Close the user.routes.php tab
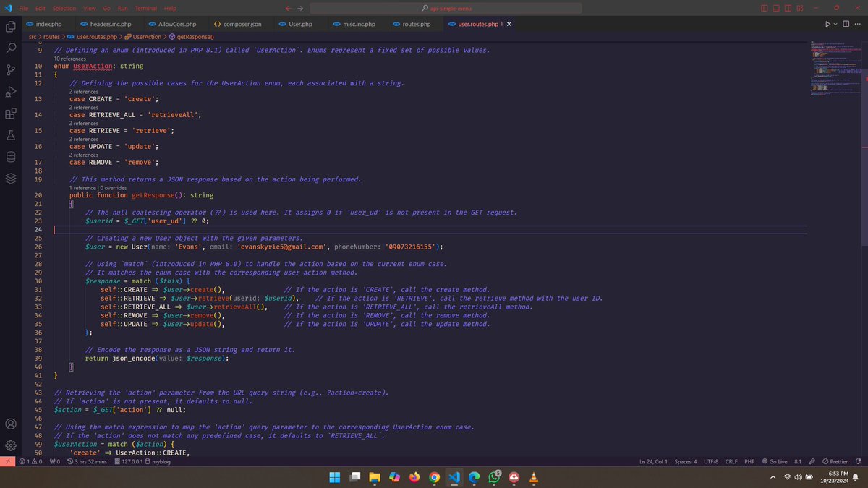This screenshot has height=488, width=868. (509, 24)
